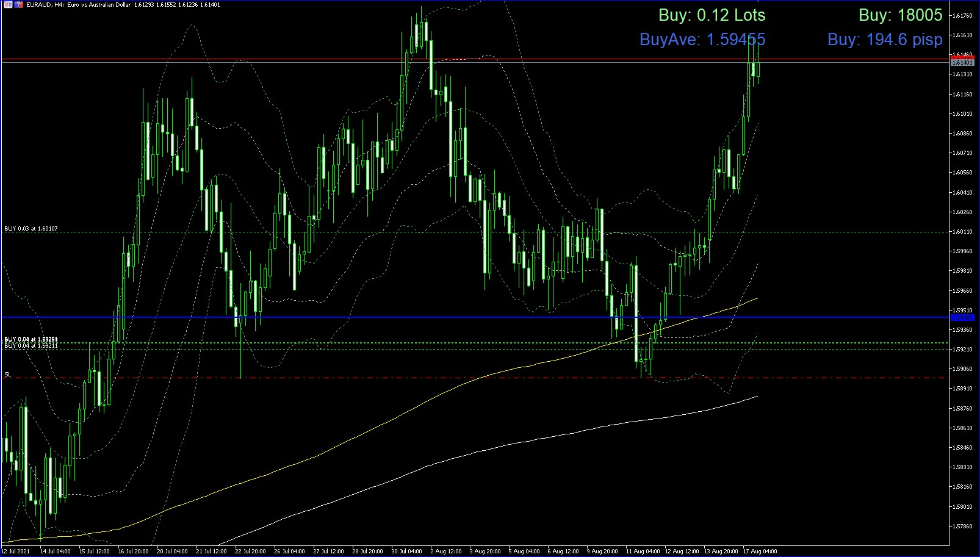Select the 'BUY 0.04 at 1.59211' order label

coord(31,346)
